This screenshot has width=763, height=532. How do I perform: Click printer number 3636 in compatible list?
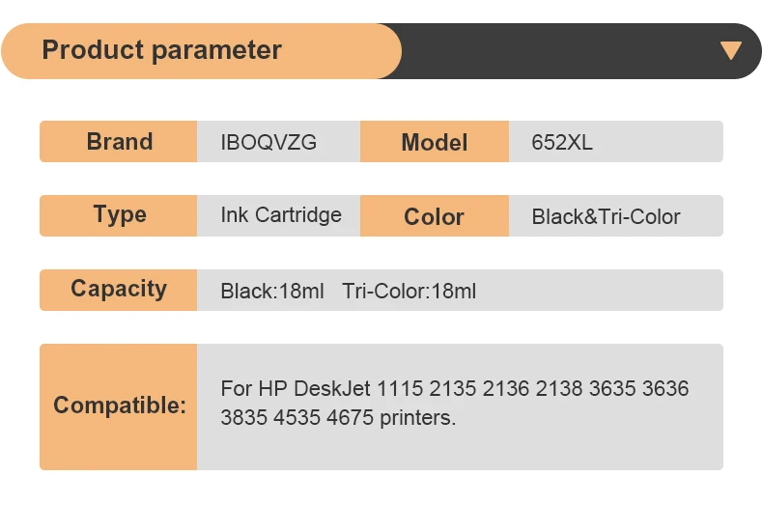coord(664,389)
